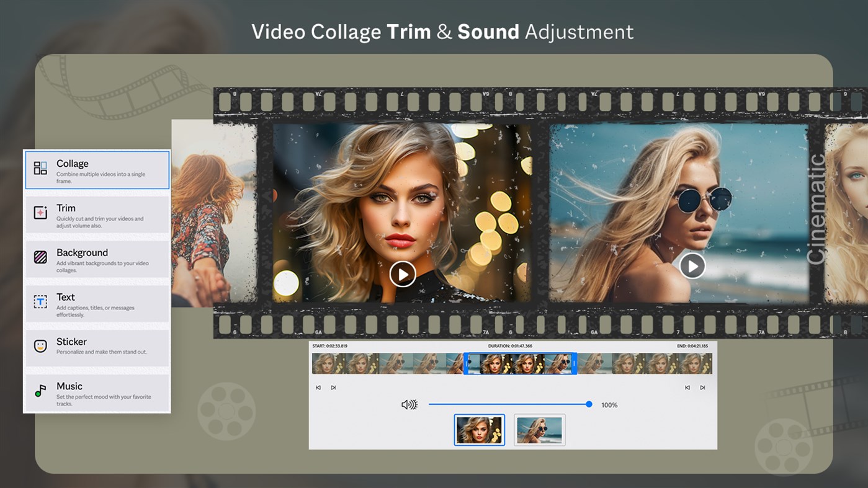Mute audio using the speaker icon
This screenshot has width=868, height=488.
coord(409,404)
